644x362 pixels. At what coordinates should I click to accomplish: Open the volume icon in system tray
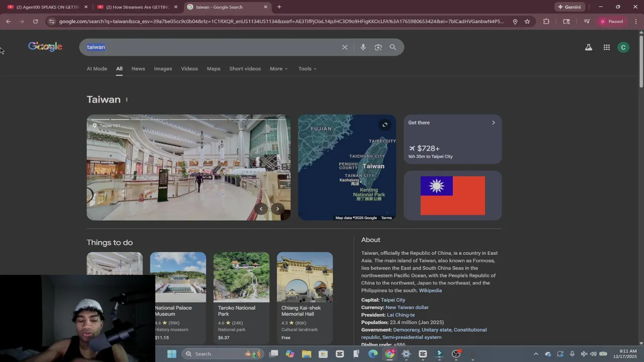pos(593,354)
